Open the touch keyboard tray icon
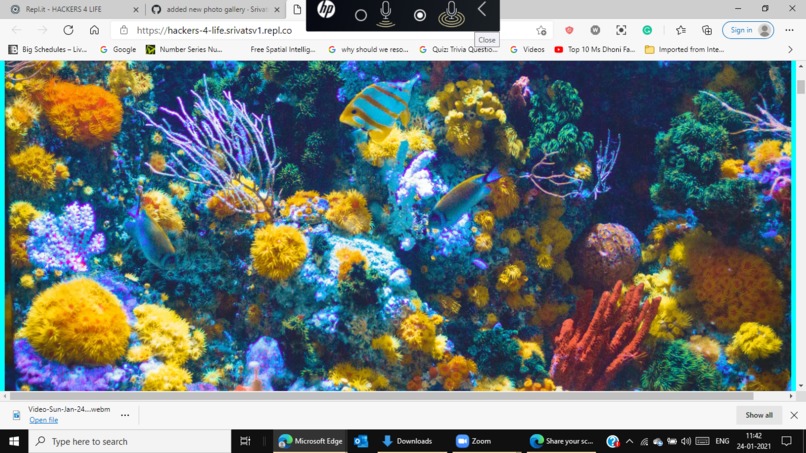 702,441
